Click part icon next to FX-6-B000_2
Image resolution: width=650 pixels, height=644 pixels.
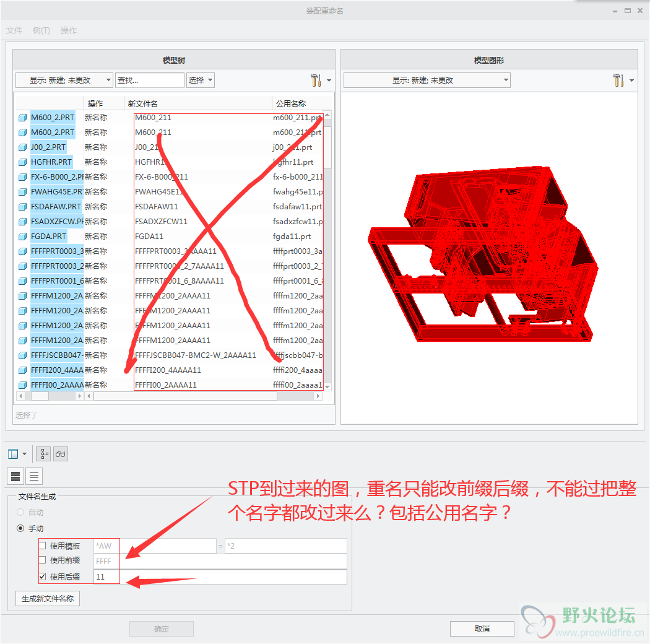[x=23, y=177]
